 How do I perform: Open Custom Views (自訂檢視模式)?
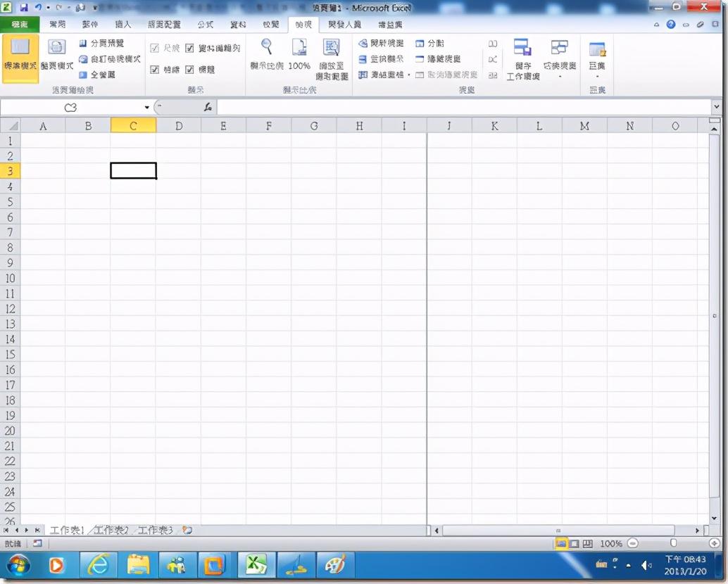pos(110,59)
